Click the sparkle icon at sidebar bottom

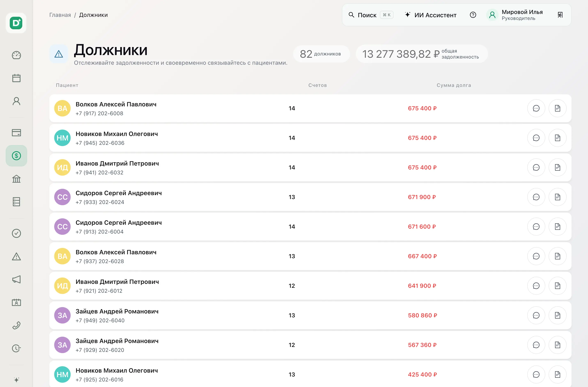pyautogui.click(x=16, y=380)
